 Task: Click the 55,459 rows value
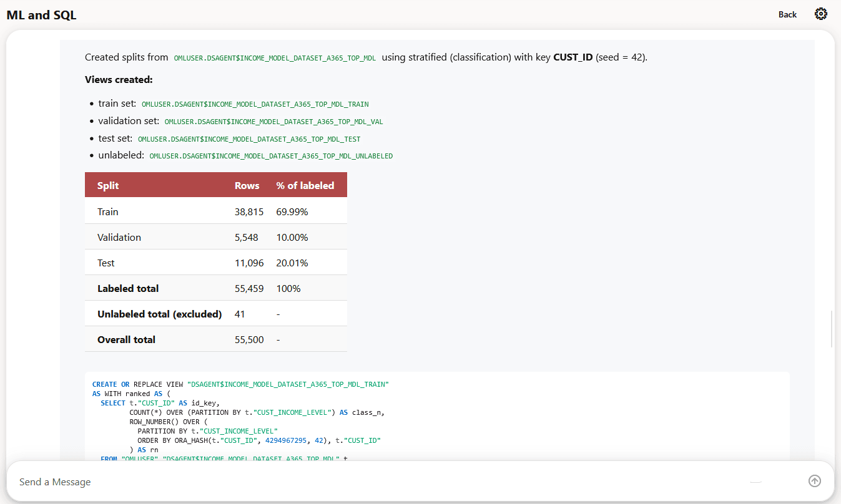click(249, 288)
